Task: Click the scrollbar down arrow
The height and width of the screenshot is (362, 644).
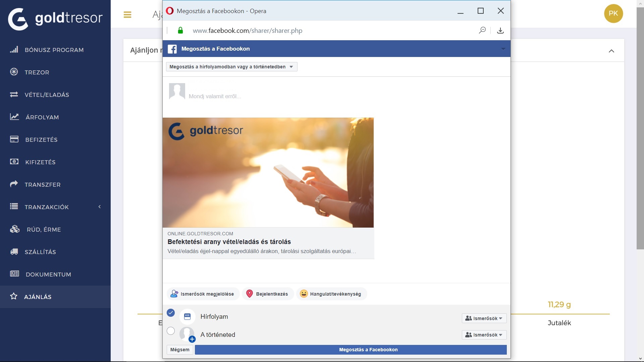Action: click(640, 359)
